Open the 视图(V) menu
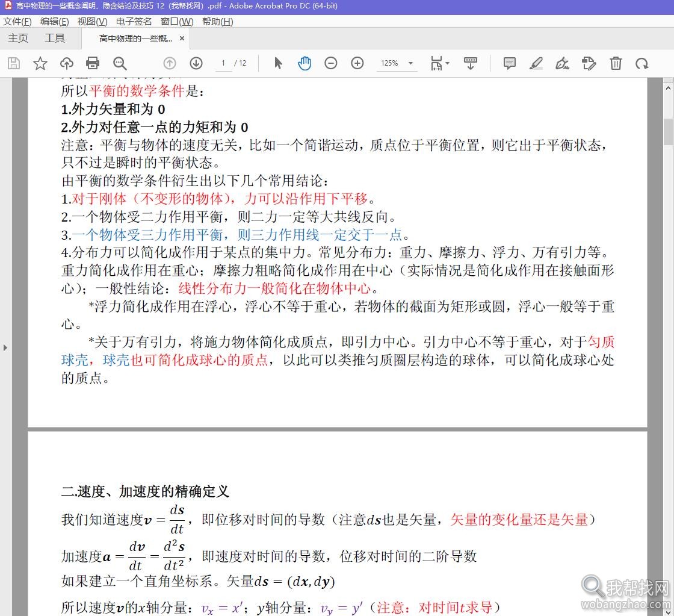 click(x=92, y=22)
